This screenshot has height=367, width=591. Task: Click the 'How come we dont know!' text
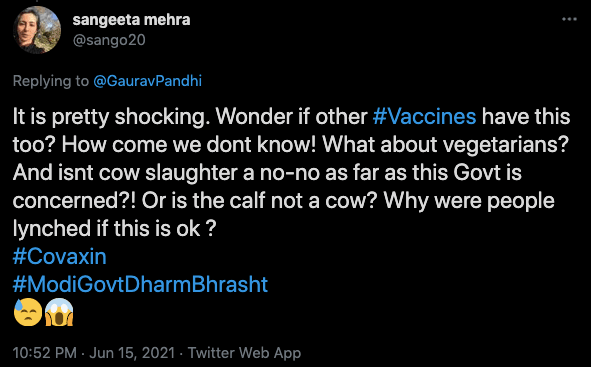click(x=189, y=145)
